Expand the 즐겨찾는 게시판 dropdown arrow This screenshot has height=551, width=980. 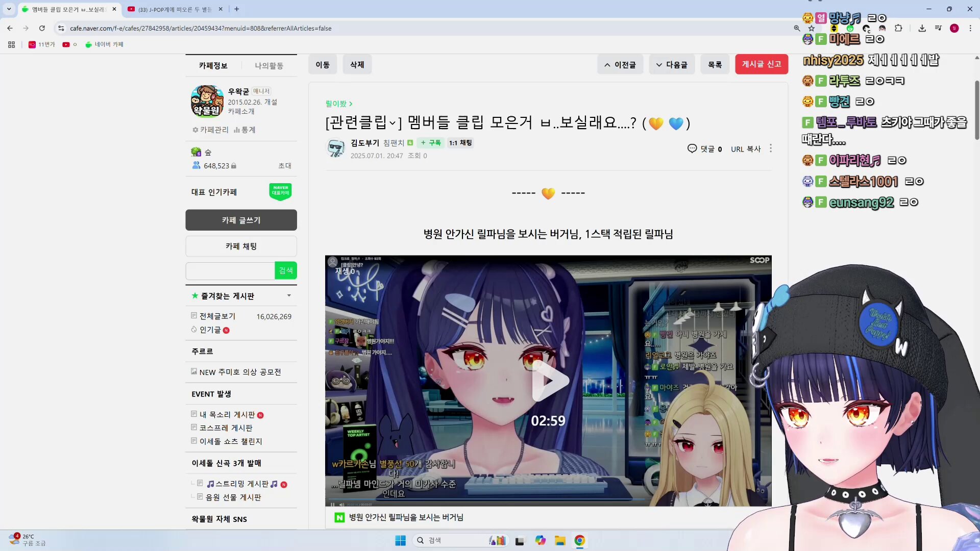click(289, 296)
